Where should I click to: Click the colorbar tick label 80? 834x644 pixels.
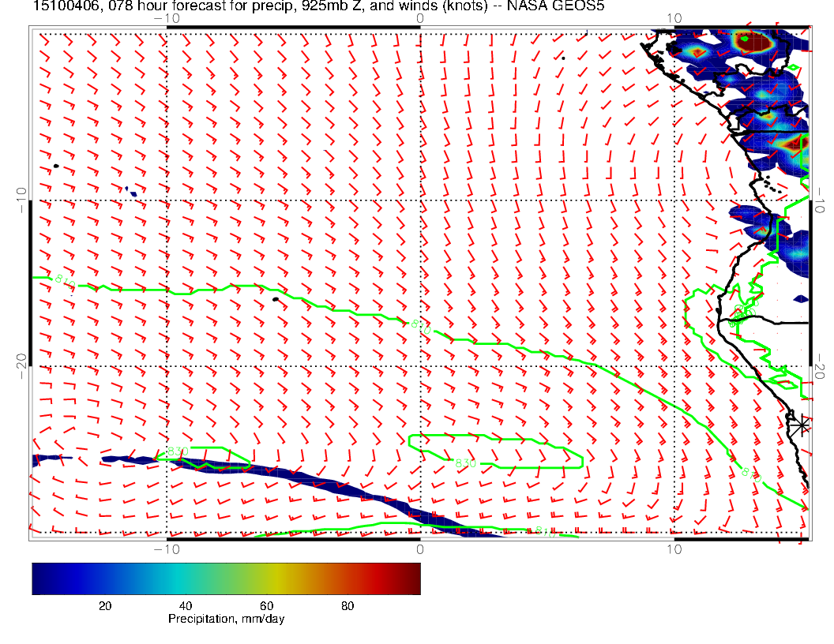[347, 605]
